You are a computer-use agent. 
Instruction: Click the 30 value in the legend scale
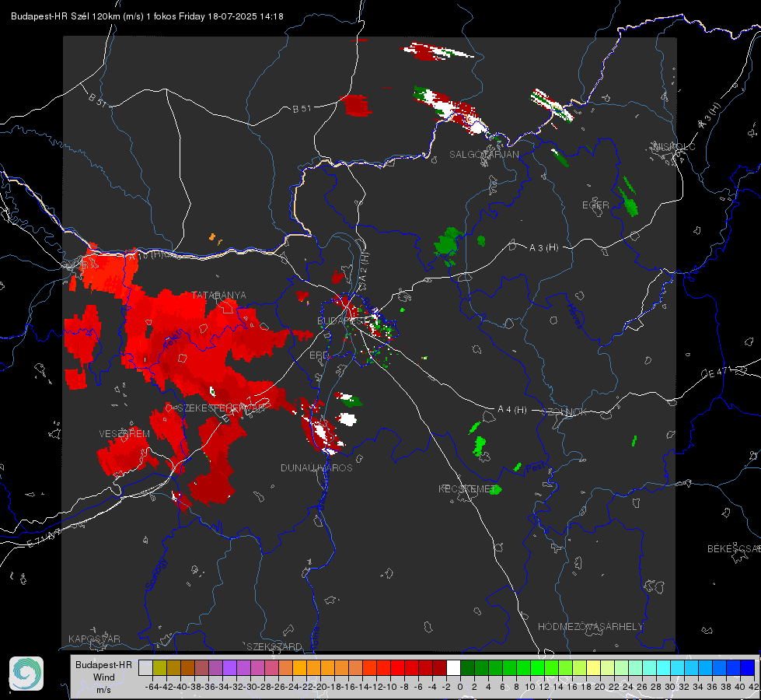coord(670,687)
